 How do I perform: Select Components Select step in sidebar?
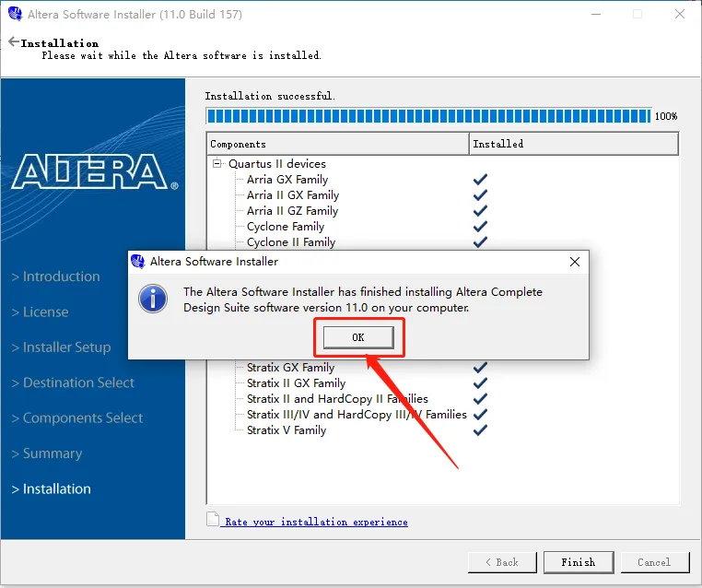click(x=77, y=417)
